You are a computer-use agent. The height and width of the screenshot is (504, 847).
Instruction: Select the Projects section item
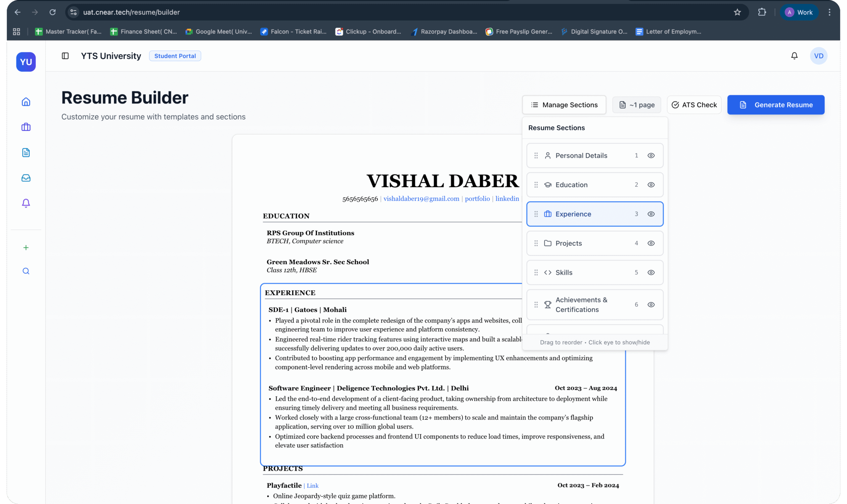pos(568,243)
